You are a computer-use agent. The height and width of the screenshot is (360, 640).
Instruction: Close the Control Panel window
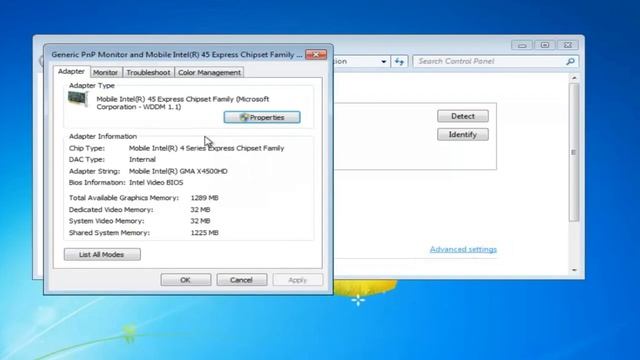pos(567,45)
